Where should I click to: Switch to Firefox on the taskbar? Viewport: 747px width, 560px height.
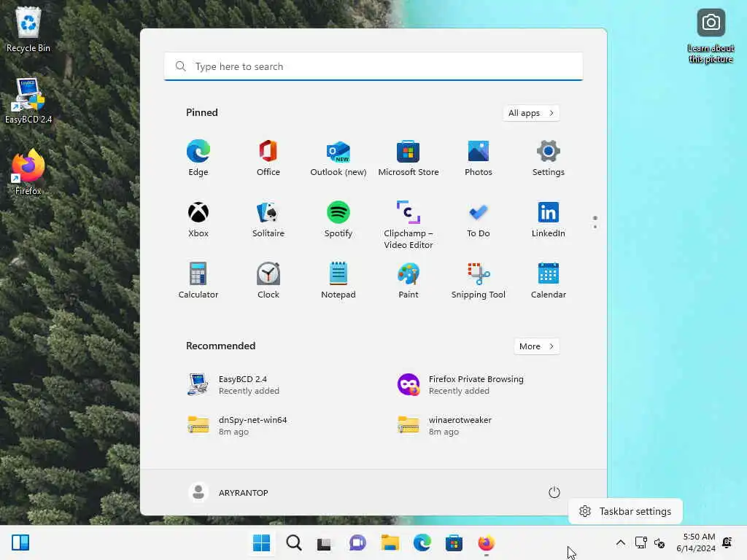tap(487, 542)
